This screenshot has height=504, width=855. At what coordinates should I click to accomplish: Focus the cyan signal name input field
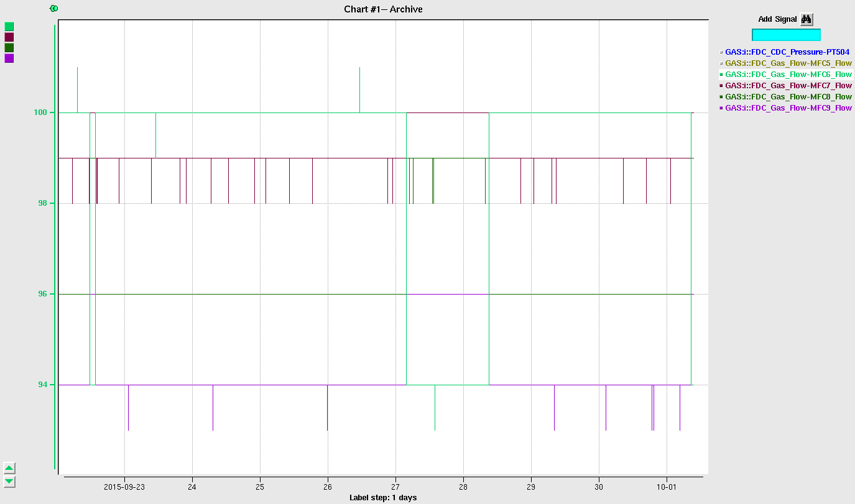pos(786,35)
